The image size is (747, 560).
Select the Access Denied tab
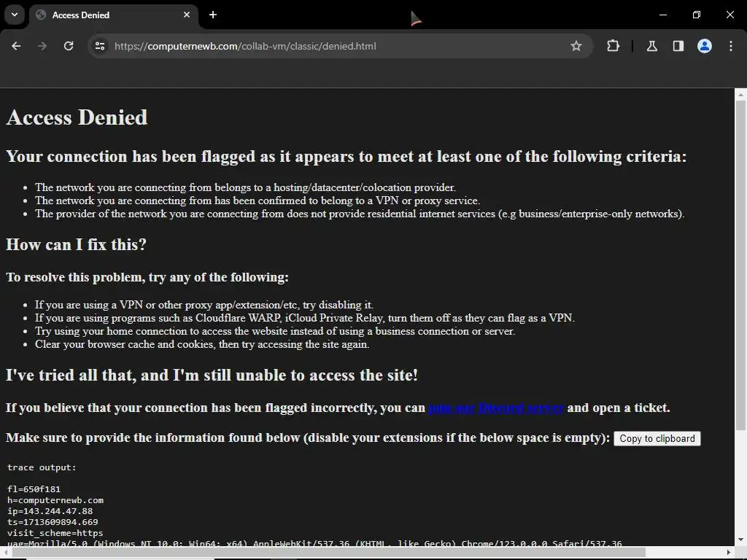(115, 15)
